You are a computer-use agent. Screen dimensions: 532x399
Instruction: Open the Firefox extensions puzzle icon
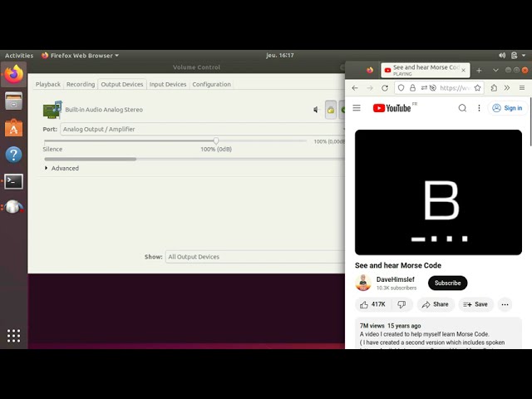tap(494, 88)
